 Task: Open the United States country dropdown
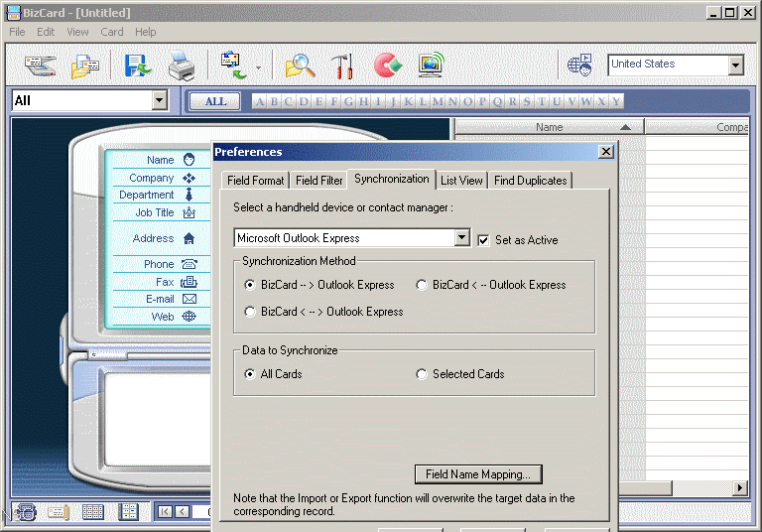click(x=735, y=66)
